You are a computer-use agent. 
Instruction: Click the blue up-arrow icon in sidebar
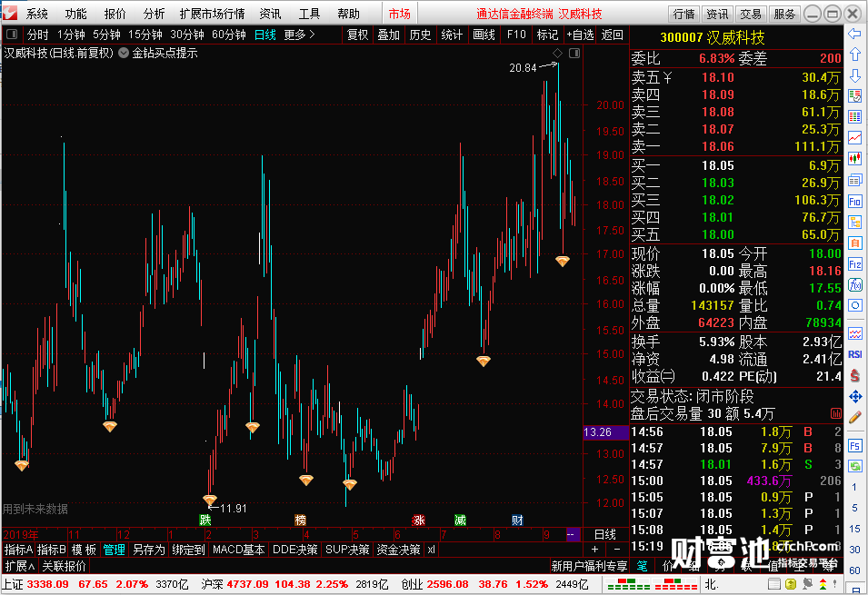[854, 55]
